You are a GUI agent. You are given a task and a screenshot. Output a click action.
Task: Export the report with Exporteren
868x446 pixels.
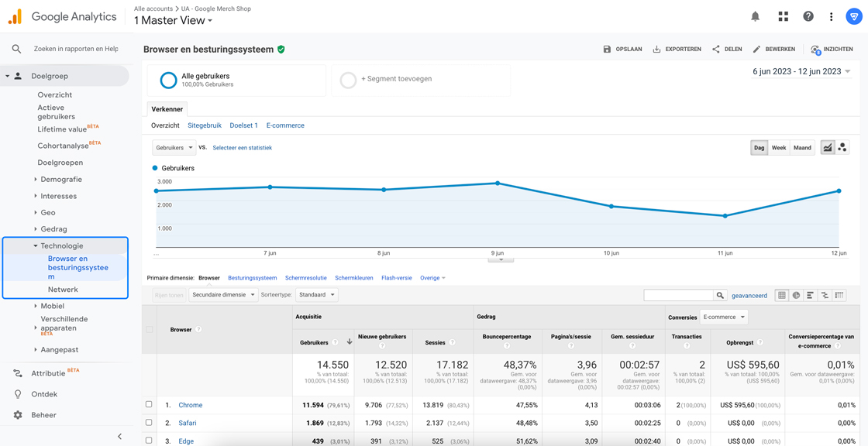[x=677, y=50]
